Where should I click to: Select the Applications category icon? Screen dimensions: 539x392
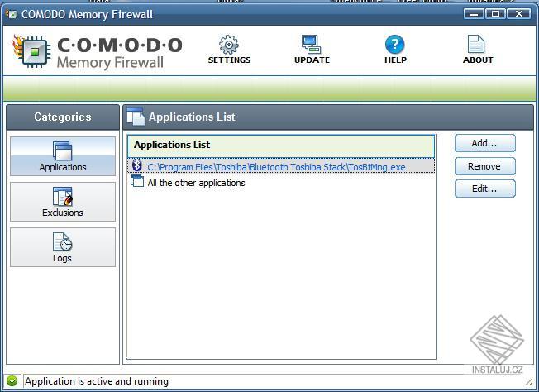click(x=63, y=151)
